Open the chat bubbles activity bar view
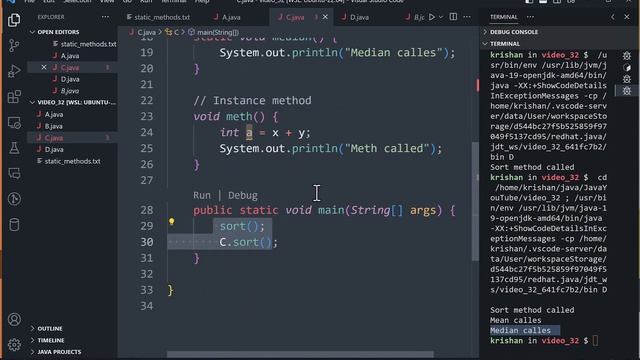The width and height of the screenshot is (640, 360). (14, 173)
